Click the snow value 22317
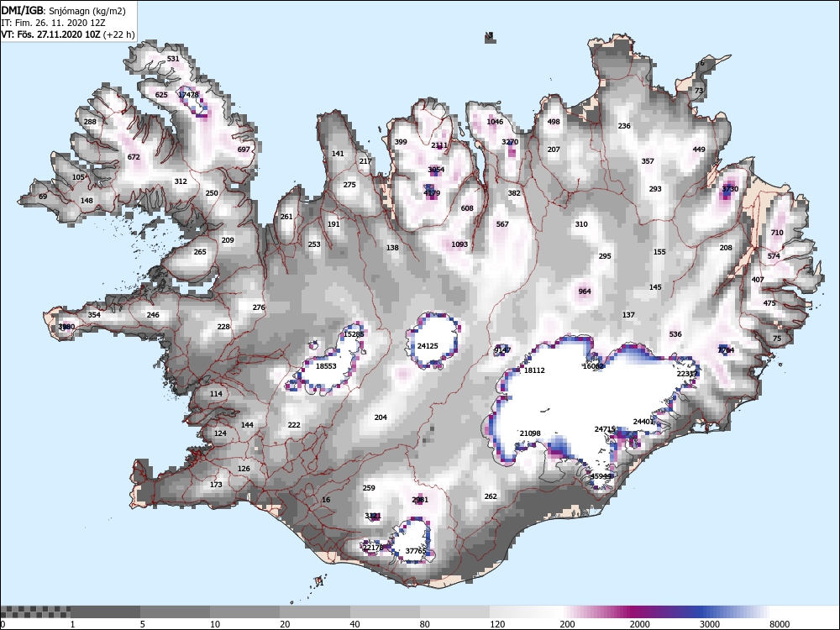This screenshot has width=840, height=630. click(x=687, y=374)
